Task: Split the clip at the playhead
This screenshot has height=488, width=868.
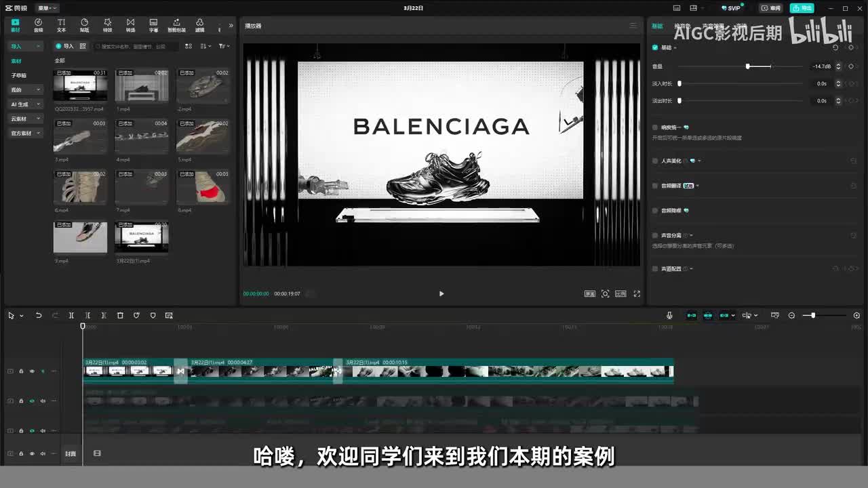Action: tap(71, 315)
